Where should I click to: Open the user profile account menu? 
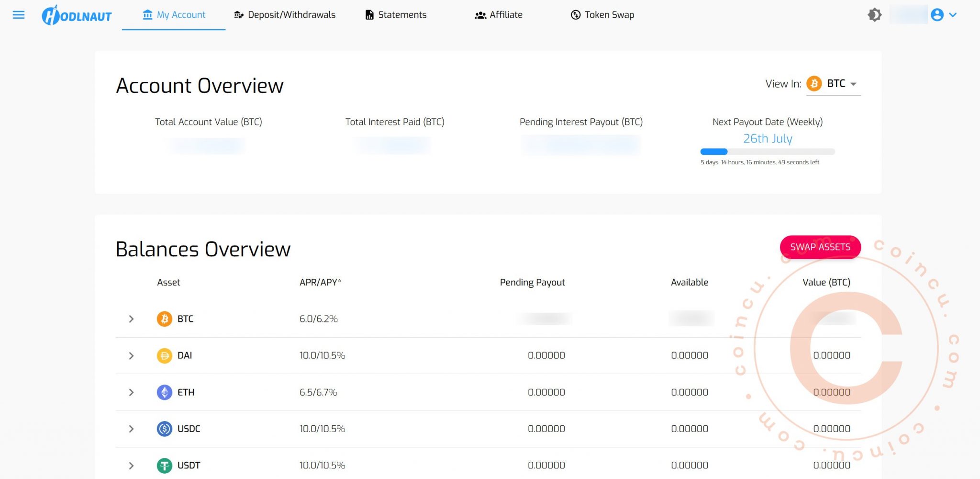tap(943, 15)
